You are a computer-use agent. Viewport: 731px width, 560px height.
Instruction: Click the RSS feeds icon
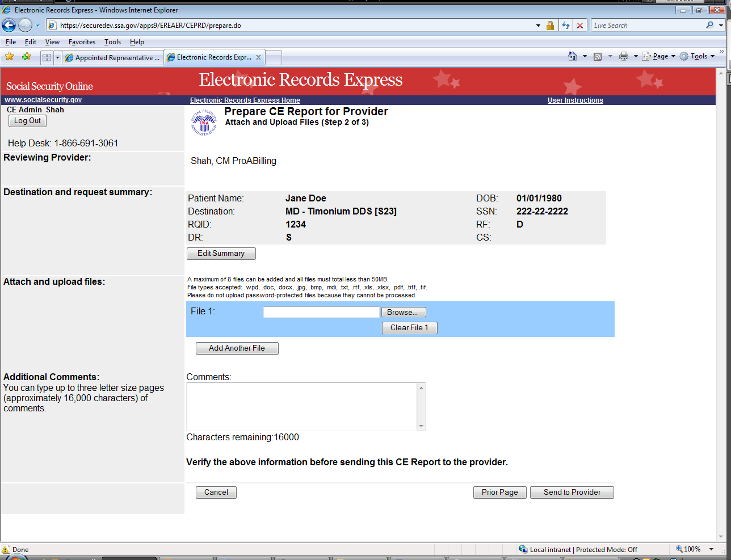pos(598,56)
